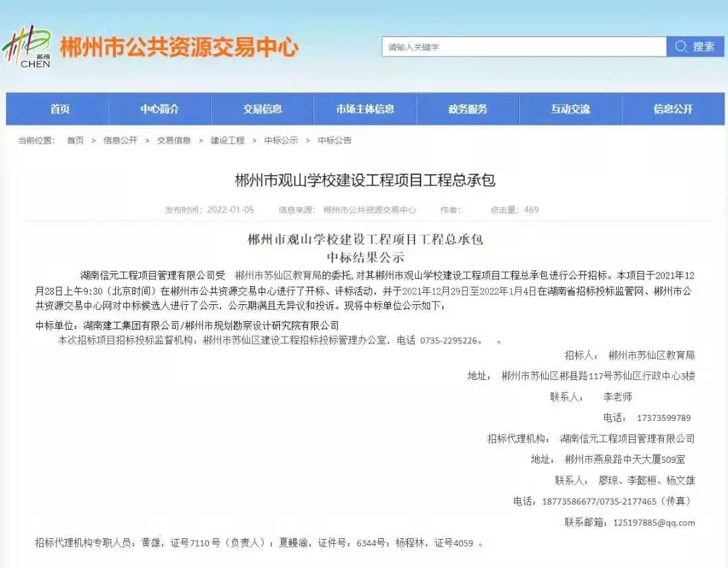Click the magnifier search icon
Viewport: 728px width, 568px height.
pos(679,47)
